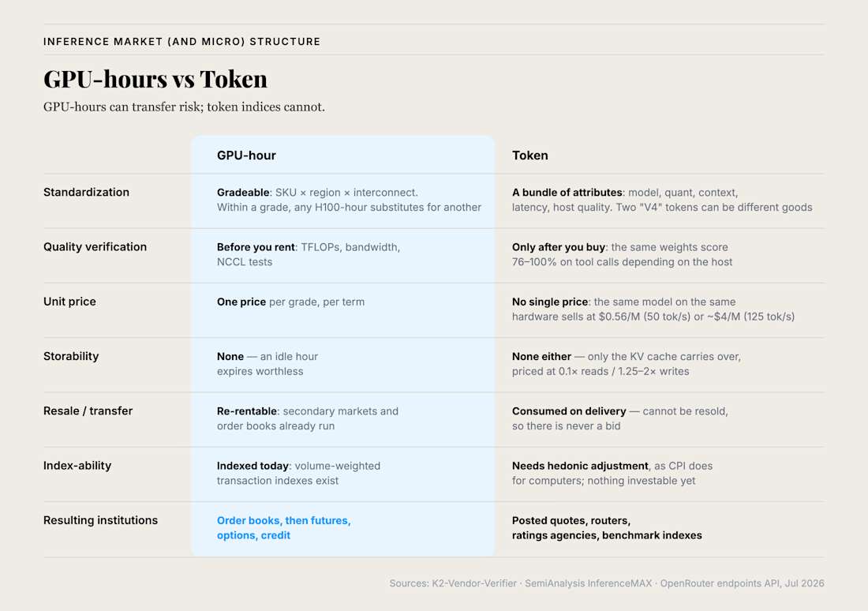
Task: Click the 'Index-ability' row label
Action: (x=77, y=466)
